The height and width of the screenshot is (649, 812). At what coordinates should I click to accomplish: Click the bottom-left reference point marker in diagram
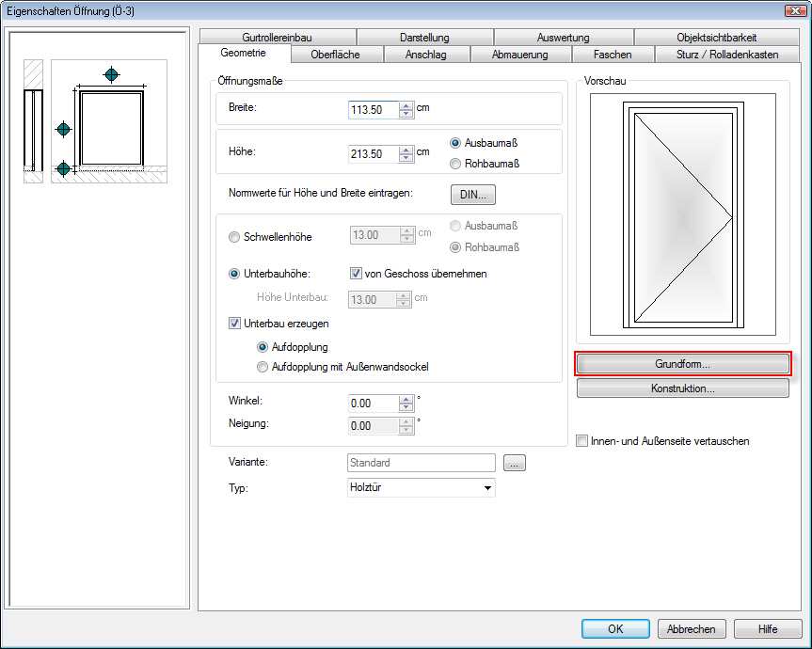click(x=63, y=168)
